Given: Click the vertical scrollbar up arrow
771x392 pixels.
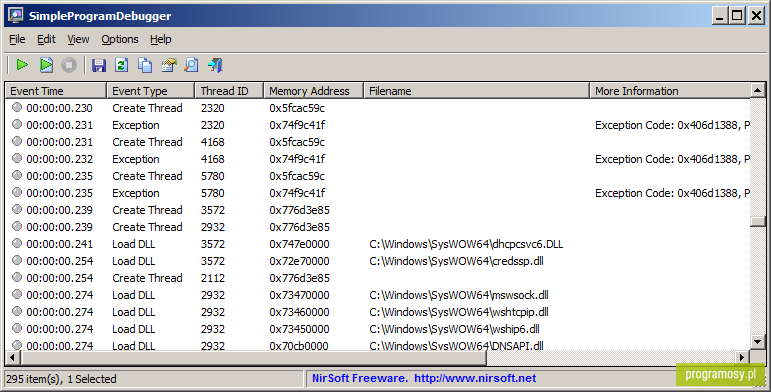Looking at the screenshot, I should click(757, 90).
